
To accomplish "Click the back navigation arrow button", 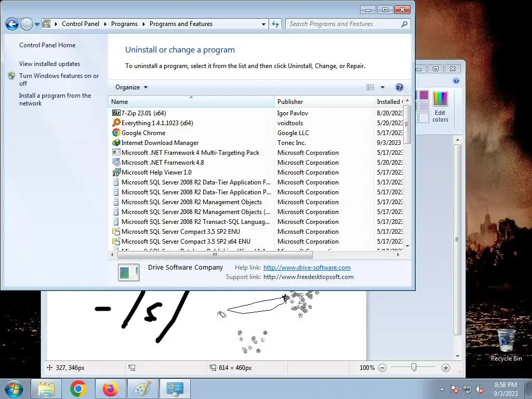I will (12, 24).
